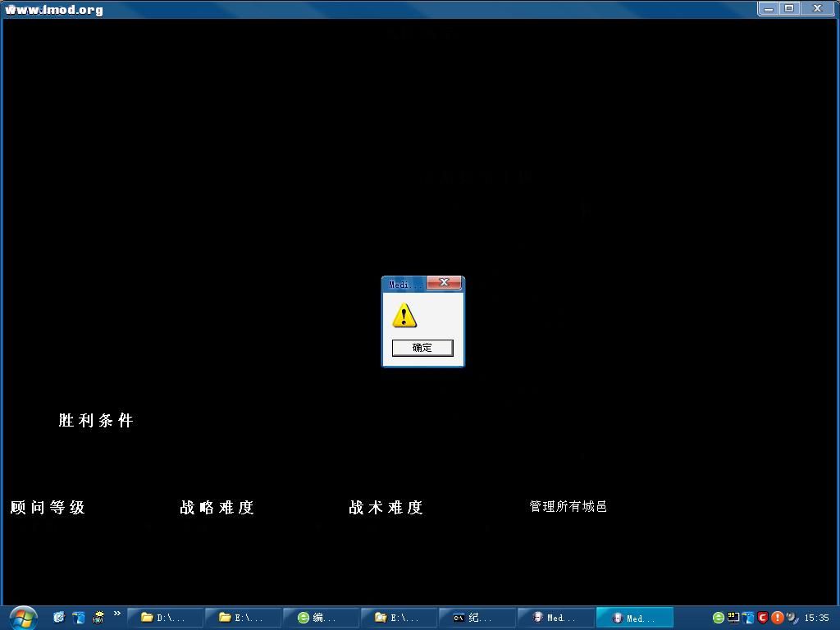The image size is (840, 630).
Task: Switch to the D:\ folder taskbar button
Action: click(x=164, y=618)
